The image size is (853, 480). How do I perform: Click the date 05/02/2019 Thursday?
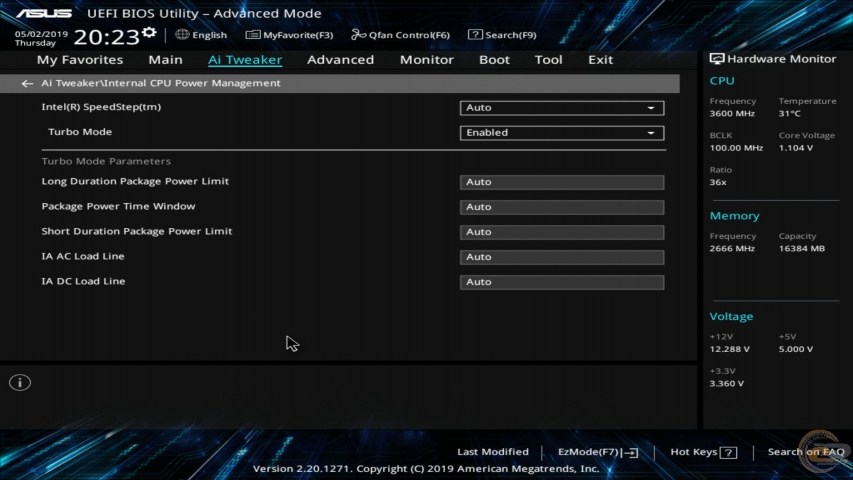[41, 38]
